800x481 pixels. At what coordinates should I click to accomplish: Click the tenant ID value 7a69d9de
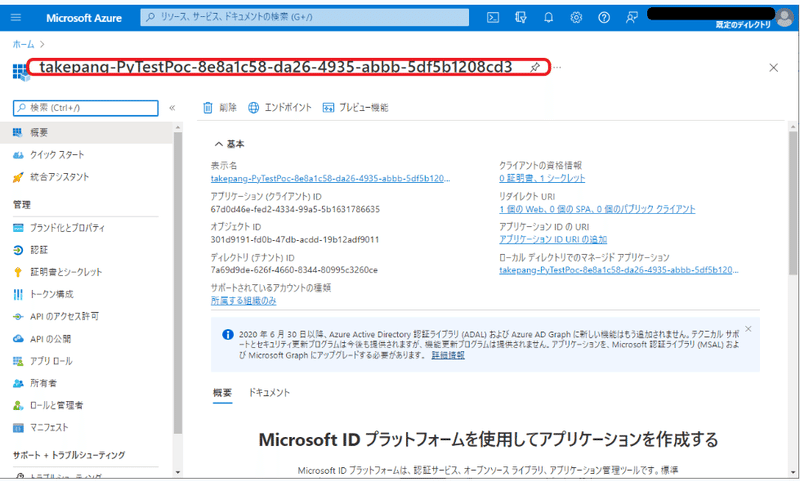click(294, 270)
